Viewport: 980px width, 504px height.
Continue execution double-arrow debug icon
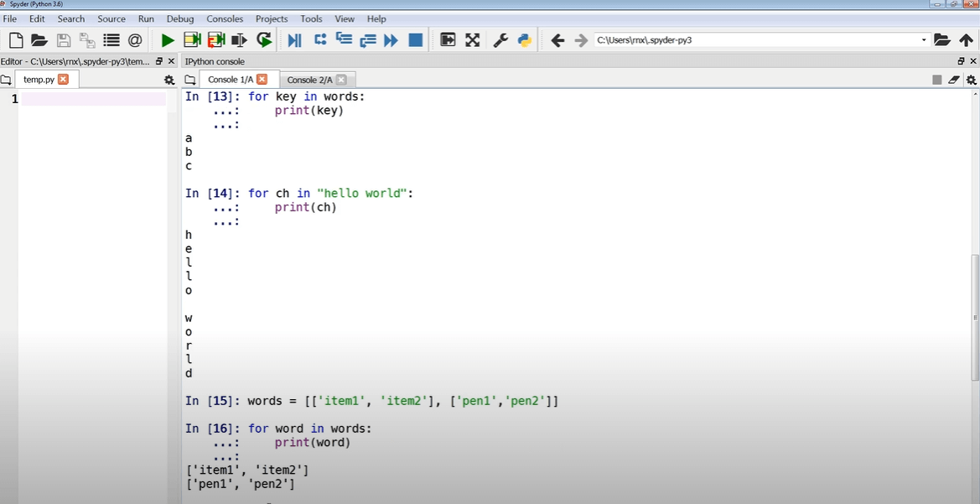[391, 40]
